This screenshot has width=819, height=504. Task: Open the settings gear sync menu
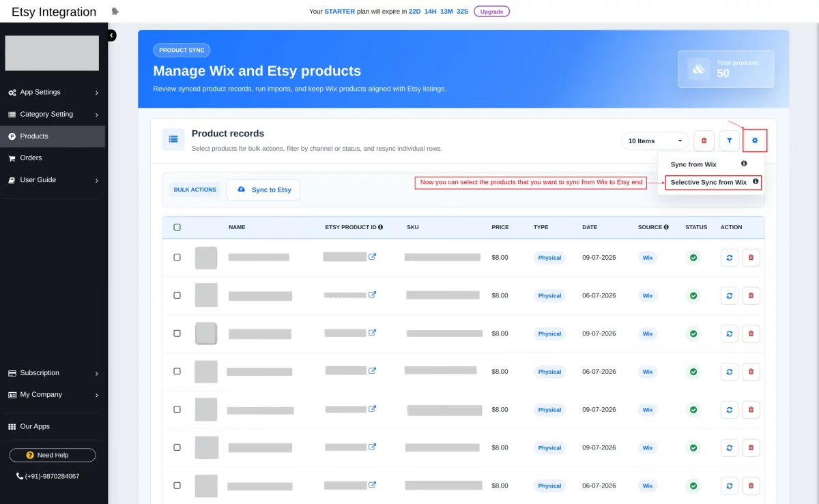coord(755,140)
